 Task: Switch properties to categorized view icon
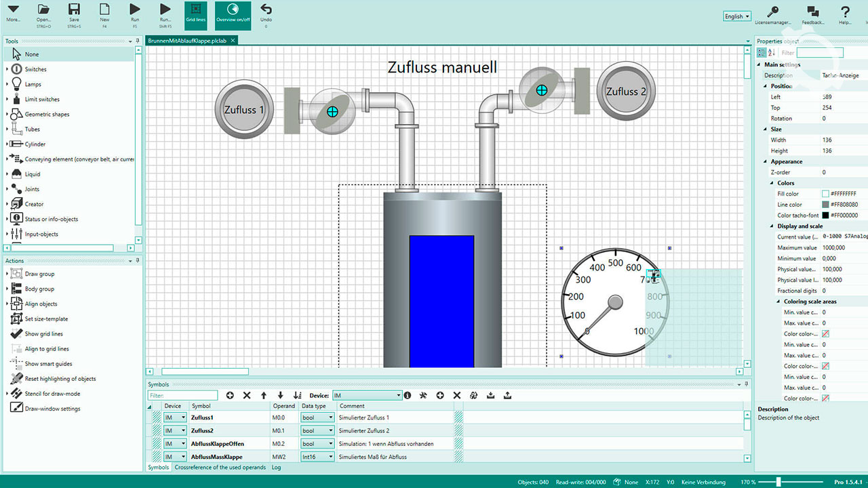pos(761,52)
